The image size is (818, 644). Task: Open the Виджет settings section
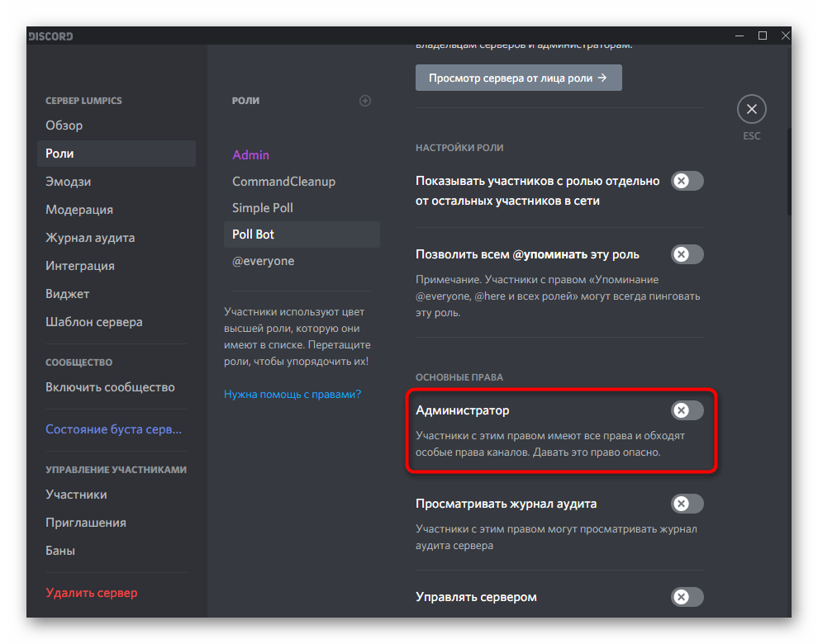pos(117,294)
